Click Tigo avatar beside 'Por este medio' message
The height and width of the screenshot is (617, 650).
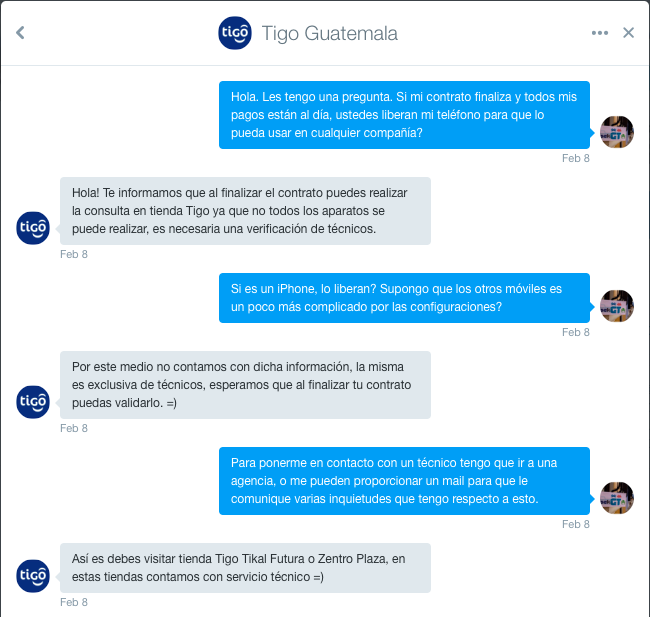33,402
